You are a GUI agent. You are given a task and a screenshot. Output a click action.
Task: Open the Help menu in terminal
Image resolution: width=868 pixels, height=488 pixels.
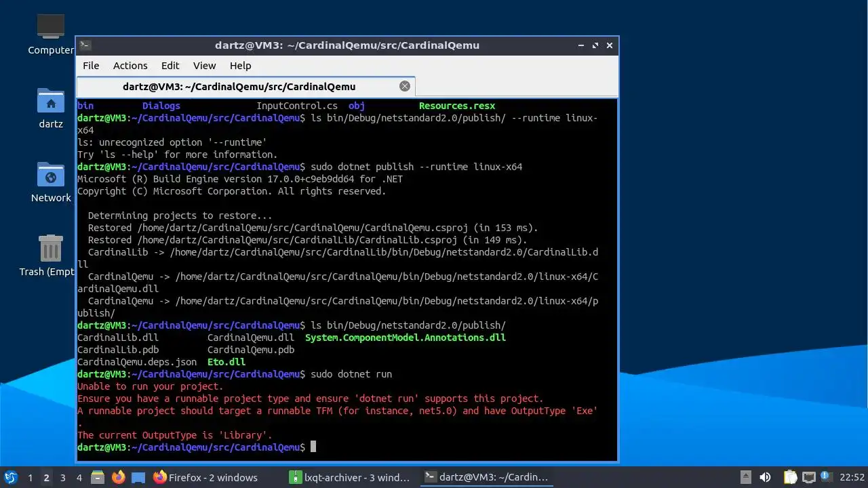pos(240,66)
